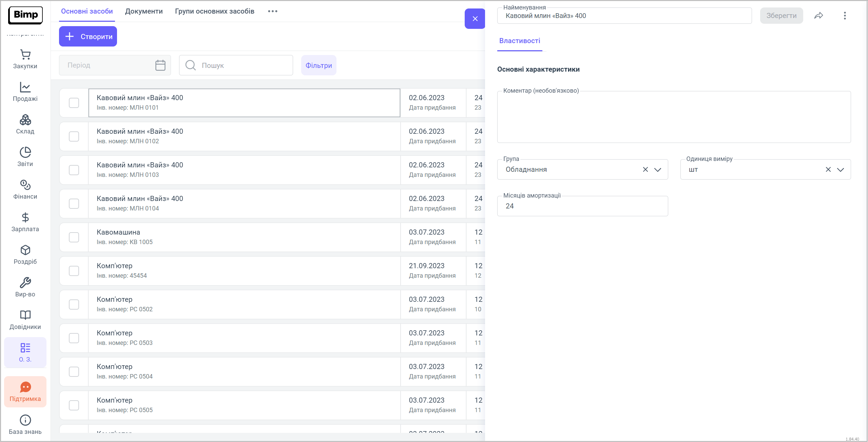Expand the Одиниця виміру dropdown arrow
Viewport: 868px width, 442px height.
coord(840,170)
